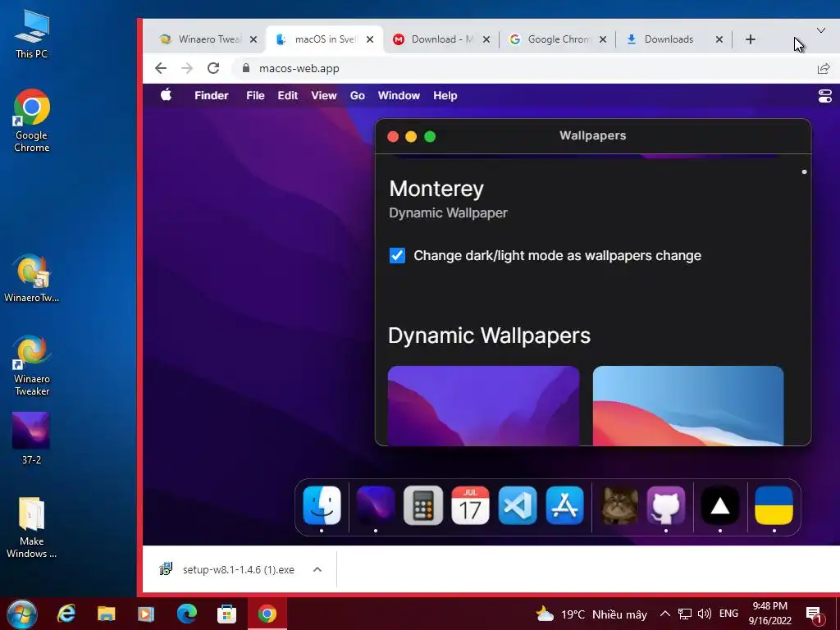This screenshot has width=840, height=630.
Task: Open the Help menu
Action: [445, 95]
